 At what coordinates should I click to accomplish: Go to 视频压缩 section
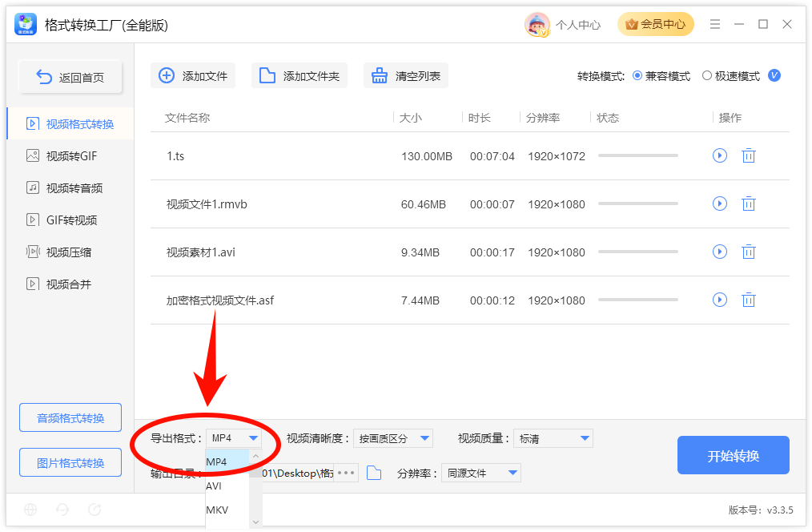point(70,252)
